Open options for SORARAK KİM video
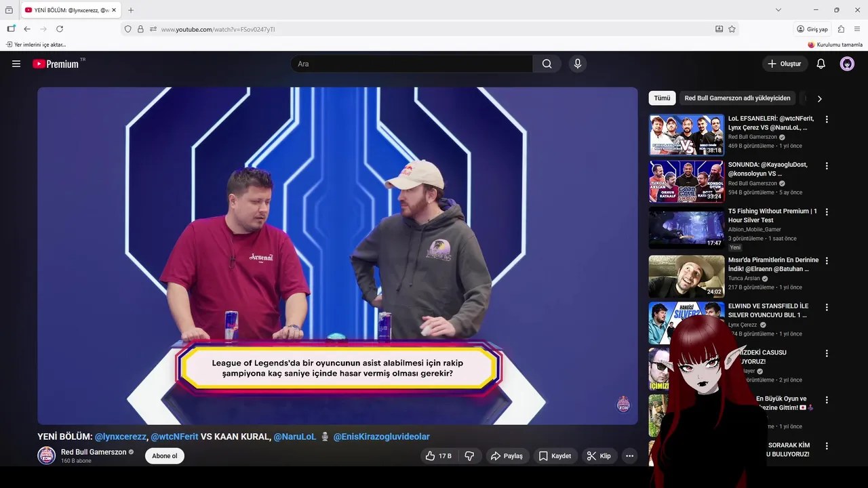 (826, 446)
